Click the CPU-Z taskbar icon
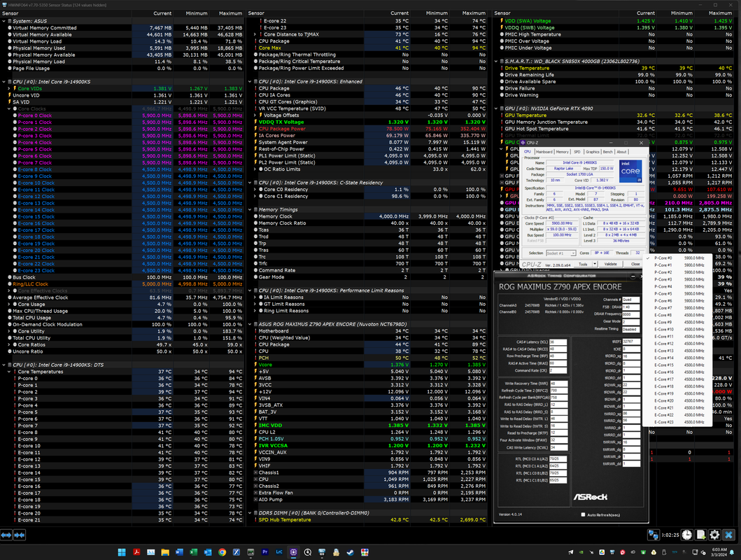The image size is (741, 560). point(293,552)
